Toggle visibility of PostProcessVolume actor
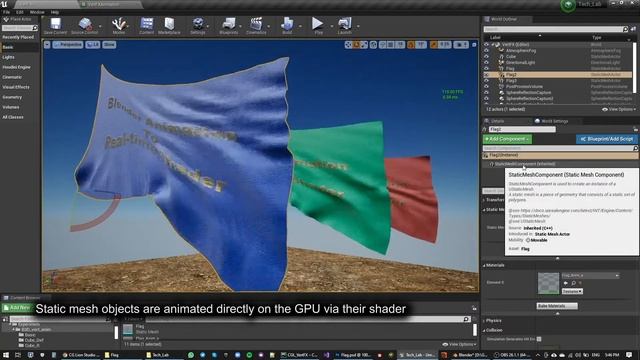Image resolution: width=640 pixels, height=360 pixels. (x=486, y=87)
